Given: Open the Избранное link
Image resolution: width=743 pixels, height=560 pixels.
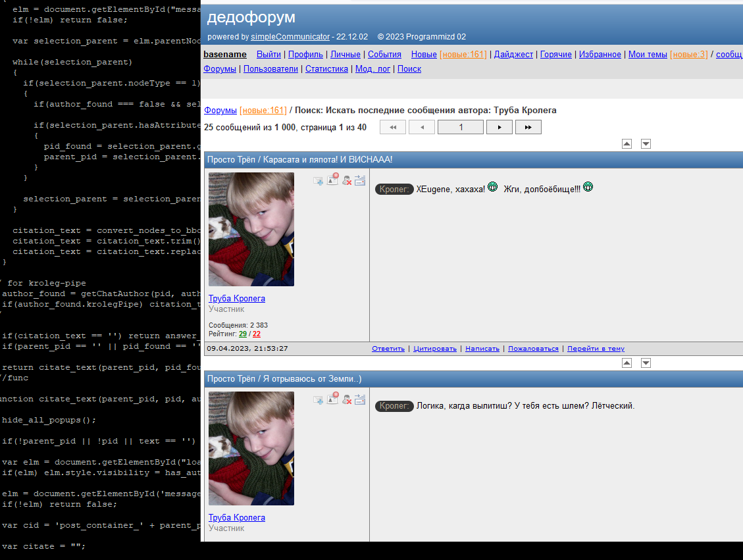Looking at the screenshot, I should point(600,55).
